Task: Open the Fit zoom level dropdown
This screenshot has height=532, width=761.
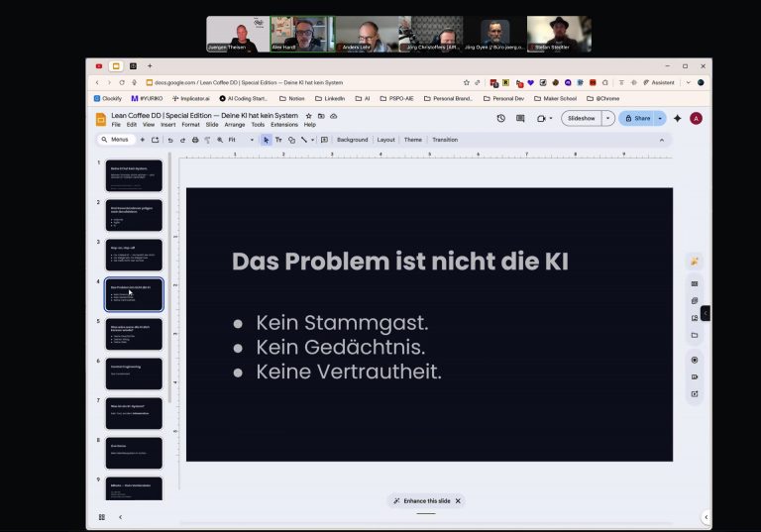Action: coord(241,140)
